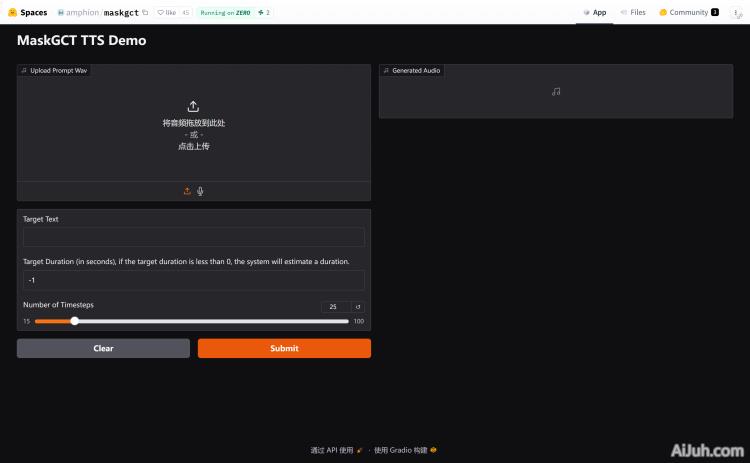Click the reset icon next to timesteps value
This screenshot has height=463, width=750.
pos(358,307)
